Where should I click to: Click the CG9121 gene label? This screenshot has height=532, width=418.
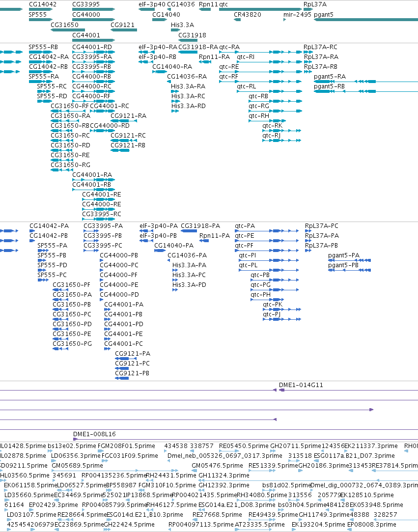(122, 25)
